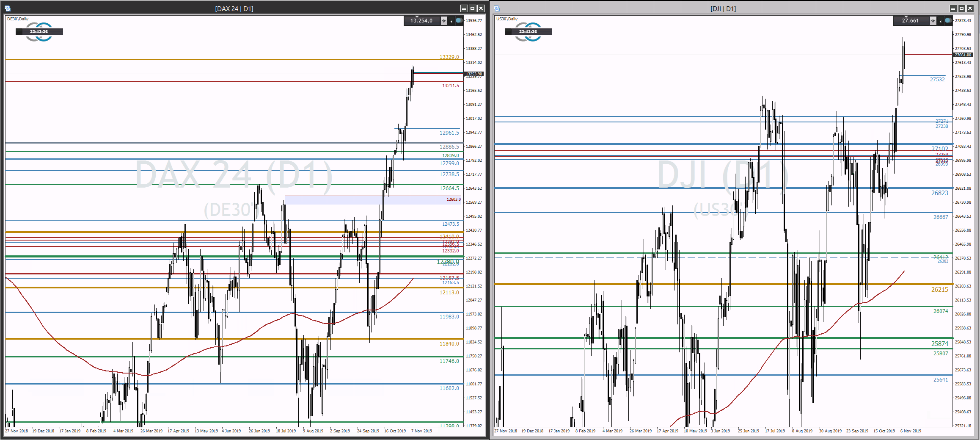This screenshot has width=980, height=440.
Task: Expand the left arrow in DAX price panel
Action: point(451,21)
